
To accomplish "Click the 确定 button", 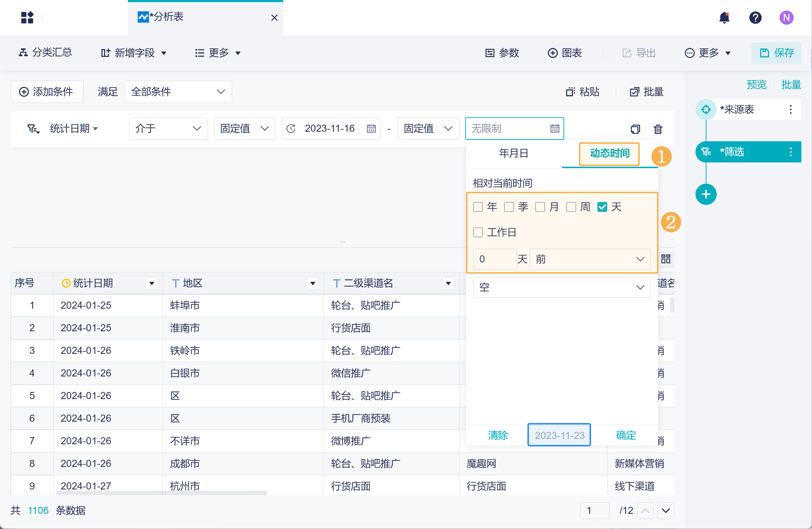I will click(x=626, y=435).
